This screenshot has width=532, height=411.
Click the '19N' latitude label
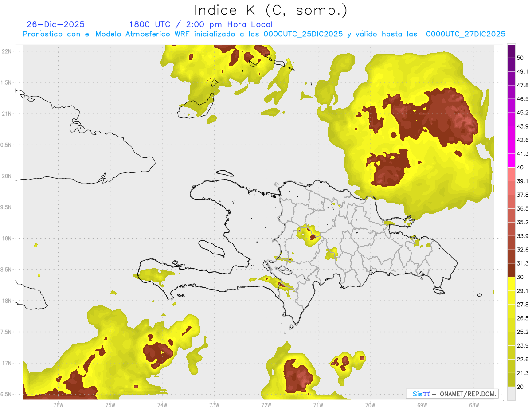coord(7,238)
